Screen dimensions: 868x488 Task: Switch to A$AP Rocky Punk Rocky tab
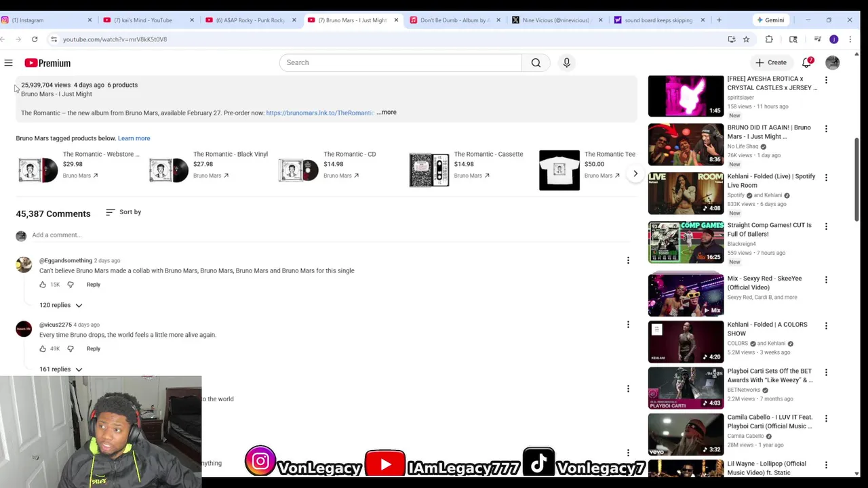[x=250, y=20]
